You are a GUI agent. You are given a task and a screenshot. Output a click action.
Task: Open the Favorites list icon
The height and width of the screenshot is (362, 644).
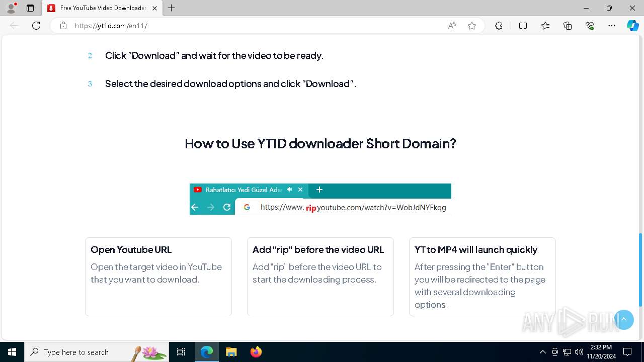545,26
